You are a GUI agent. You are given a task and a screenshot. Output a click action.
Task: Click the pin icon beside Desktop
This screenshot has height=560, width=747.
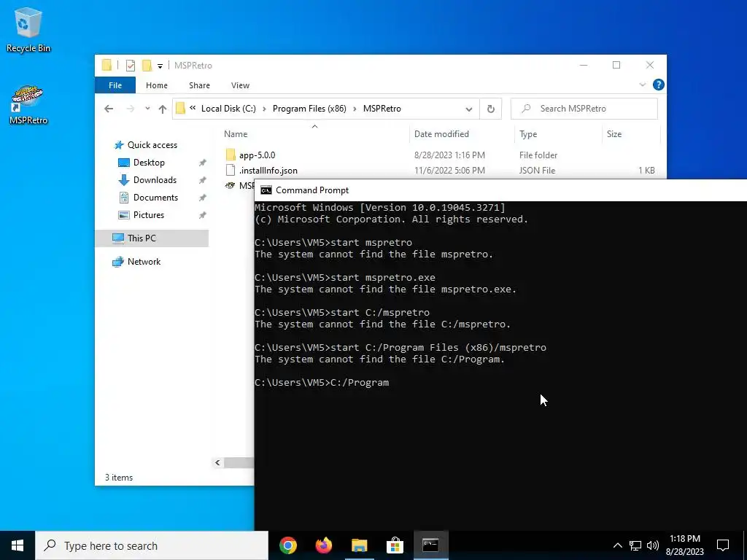(203, 163)
